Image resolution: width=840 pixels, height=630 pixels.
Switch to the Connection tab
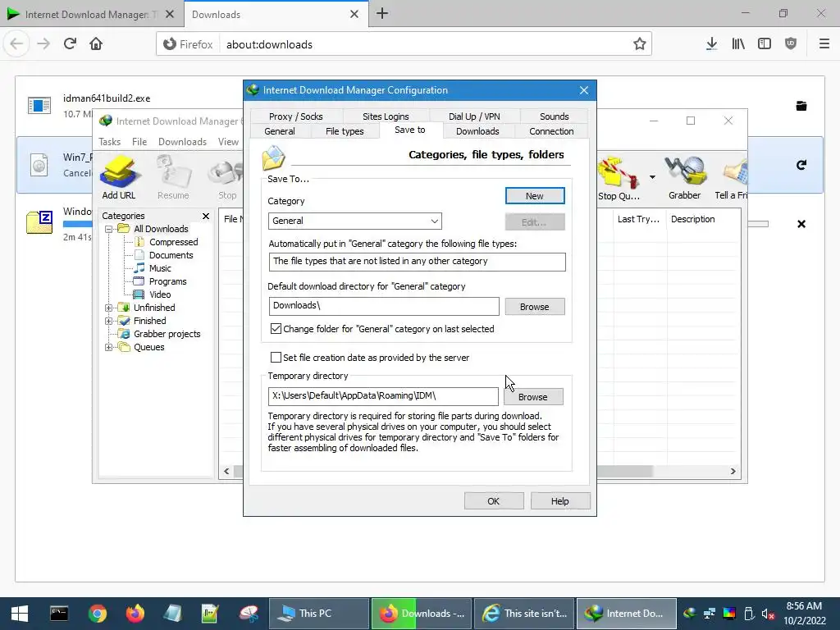(551, 131)
